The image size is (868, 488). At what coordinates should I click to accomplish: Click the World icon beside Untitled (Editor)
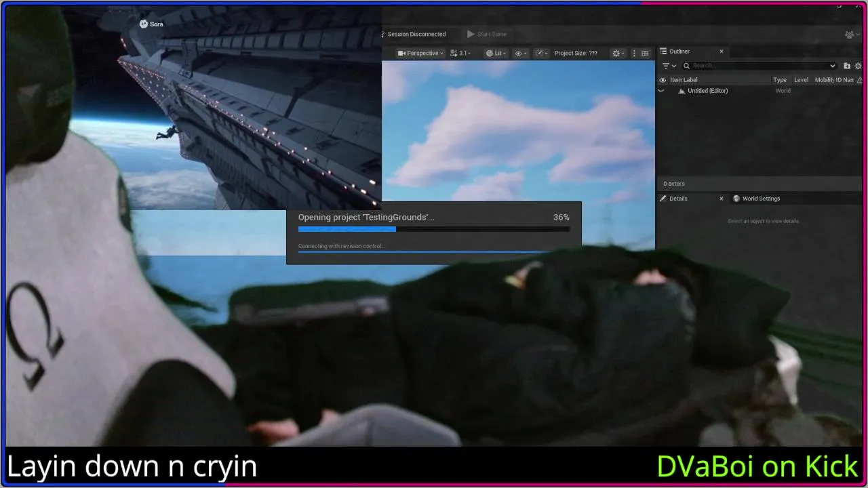[682, 91]
